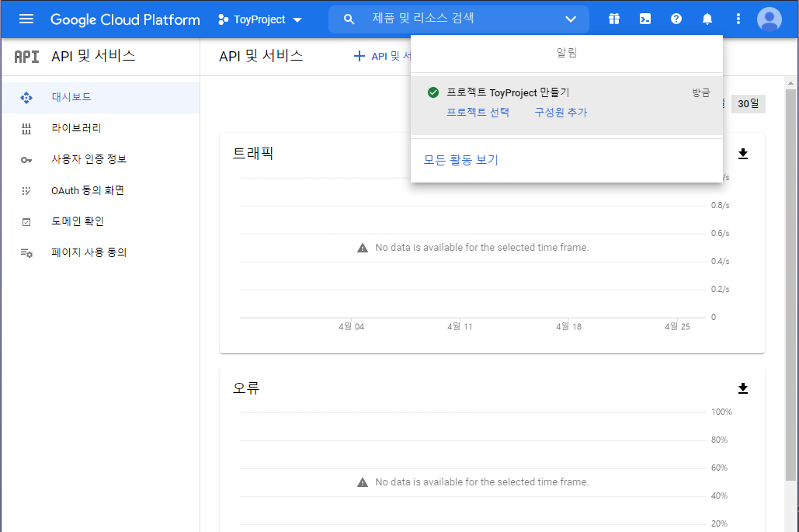Screen dimensions: 799x532
Task: Click 구성원 추가 link in notification
Action: pyautogui.click(x=561, y=113)
